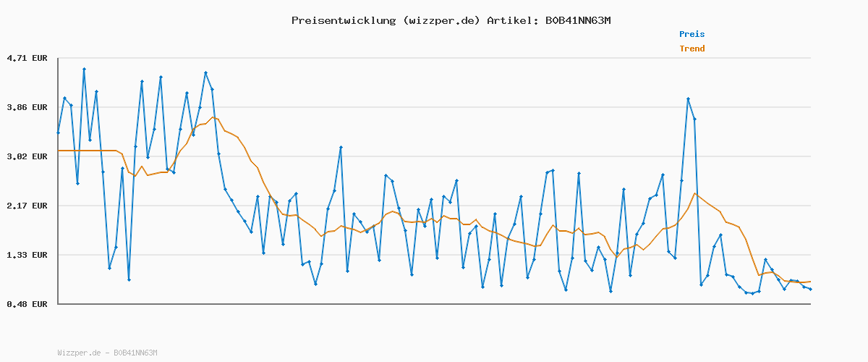Select the 3.86 EUR axis label
The height and width of the screenshot is (362, 868).
27,107
